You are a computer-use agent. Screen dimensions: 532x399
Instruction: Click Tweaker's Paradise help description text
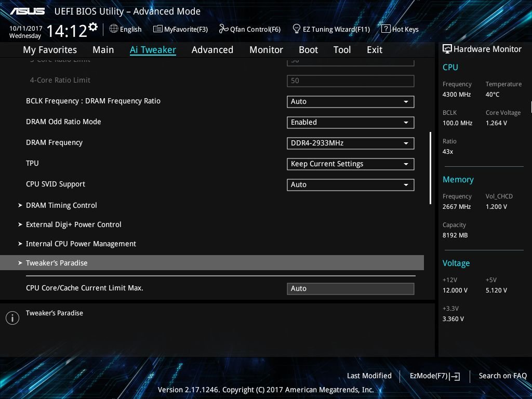click(54, 313)
